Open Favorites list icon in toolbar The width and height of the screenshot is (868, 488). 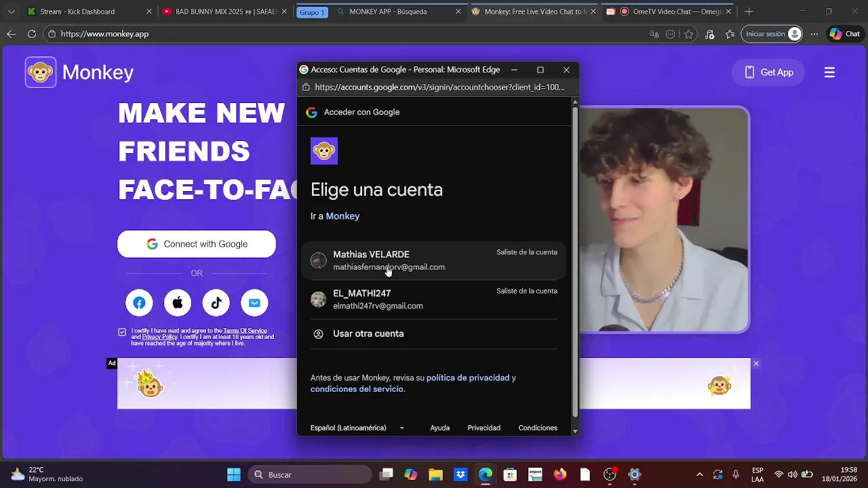click(x=730, y=34)
